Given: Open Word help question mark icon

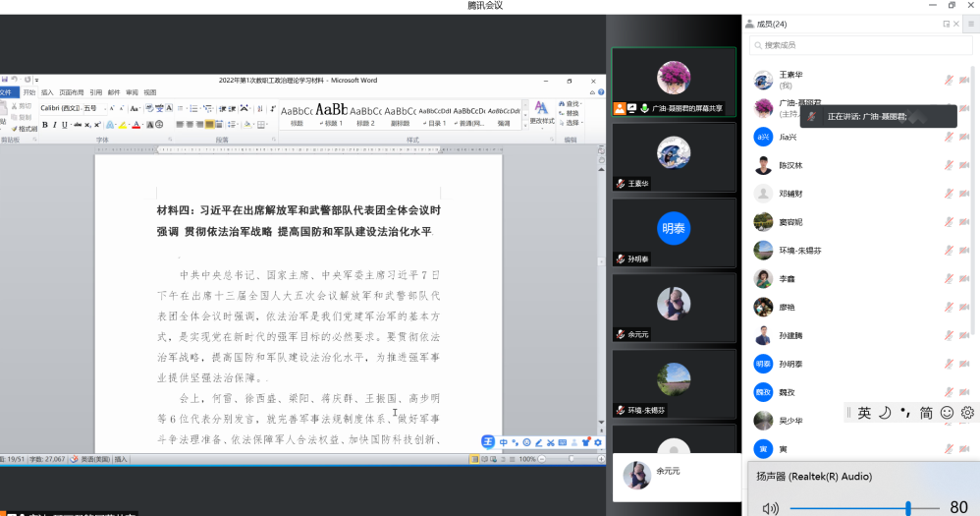Looking at the screenshot, I should click(601, 92).
